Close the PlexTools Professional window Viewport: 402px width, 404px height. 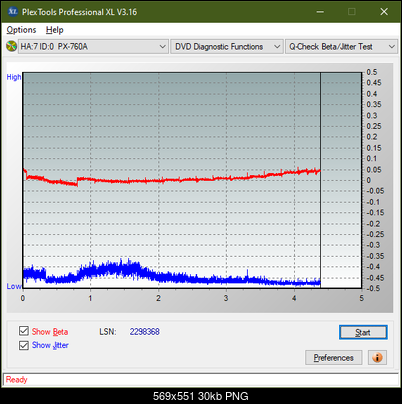pyautogui.click(x=384, y=12)
